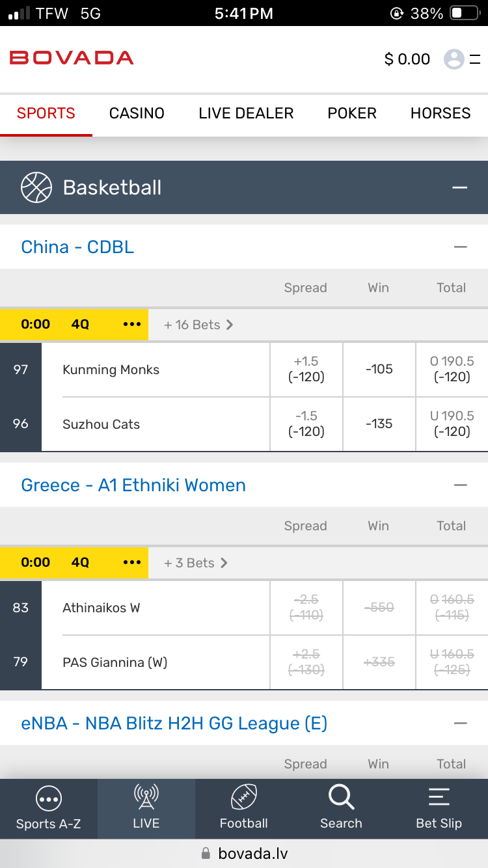
Task: Collapse the Basketball section
Action: [x=460, y=187]
